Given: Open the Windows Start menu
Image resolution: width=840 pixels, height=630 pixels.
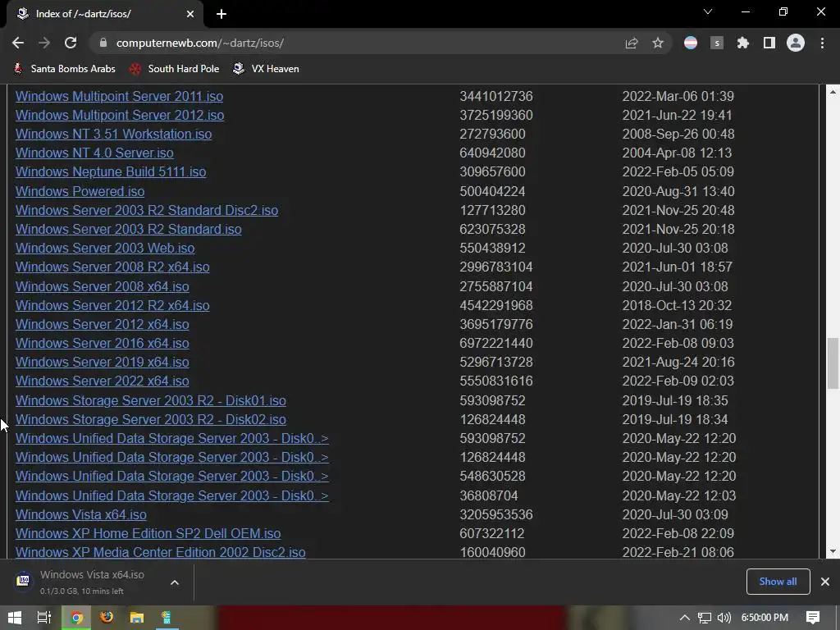Looking at the screenshot, I should coord(15,618).
